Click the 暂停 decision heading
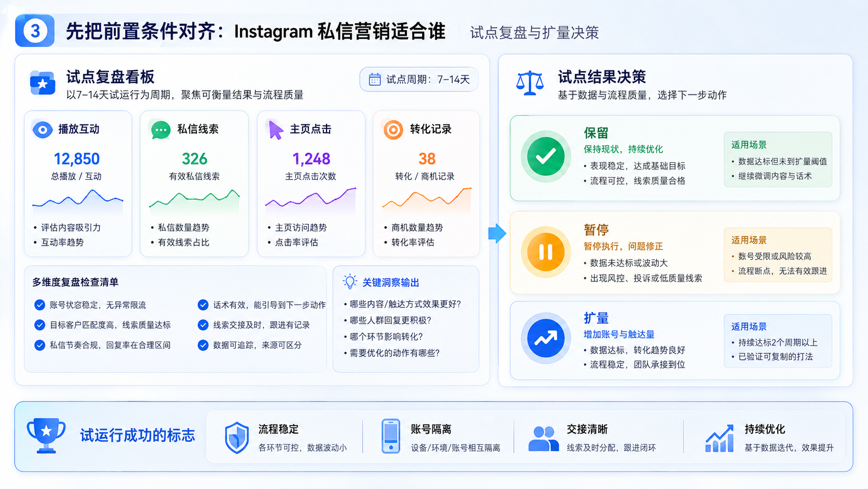 (x=596, y=230)
